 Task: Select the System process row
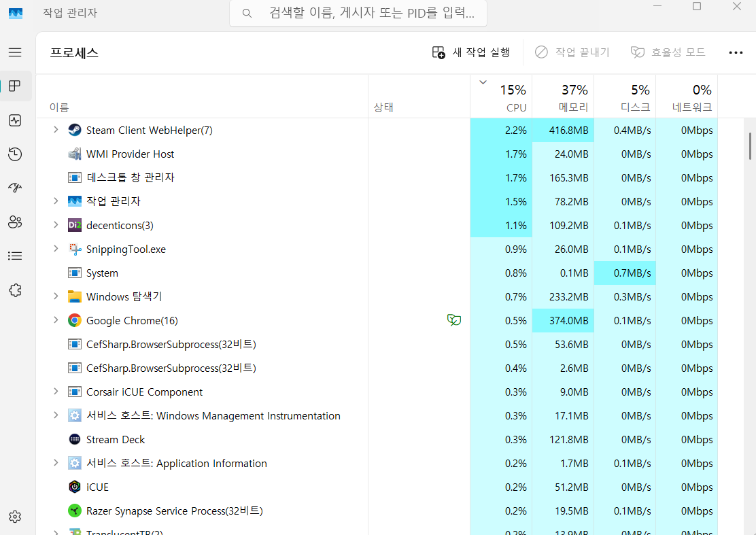coord(377,273)
